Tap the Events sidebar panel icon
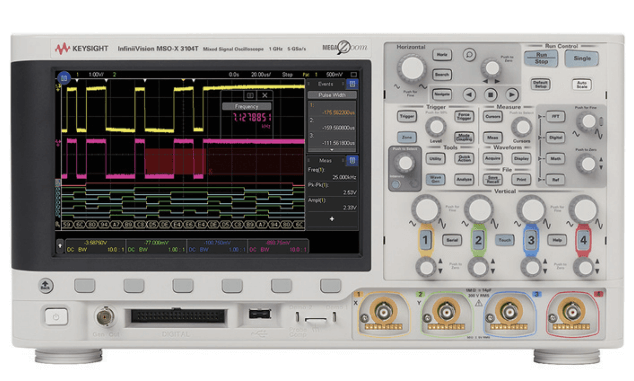634x381 pixels. (x=353, y=84)
